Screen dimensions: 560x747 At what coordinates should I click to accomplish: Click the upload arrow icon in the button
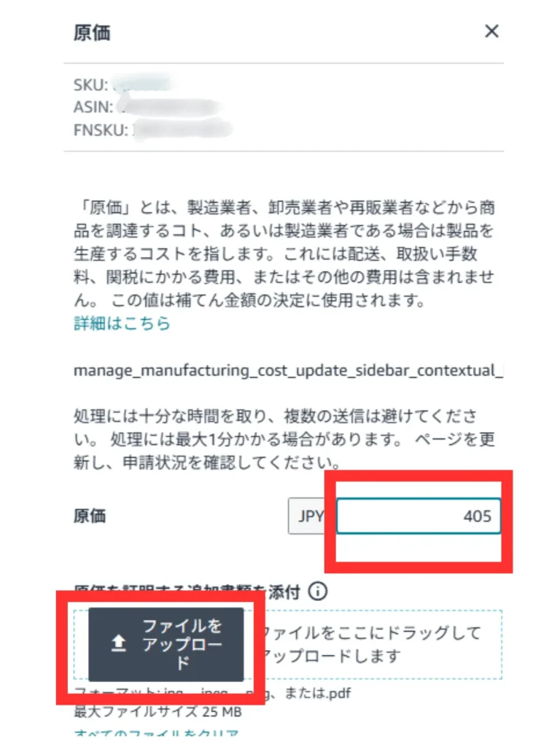click(119, 643)
